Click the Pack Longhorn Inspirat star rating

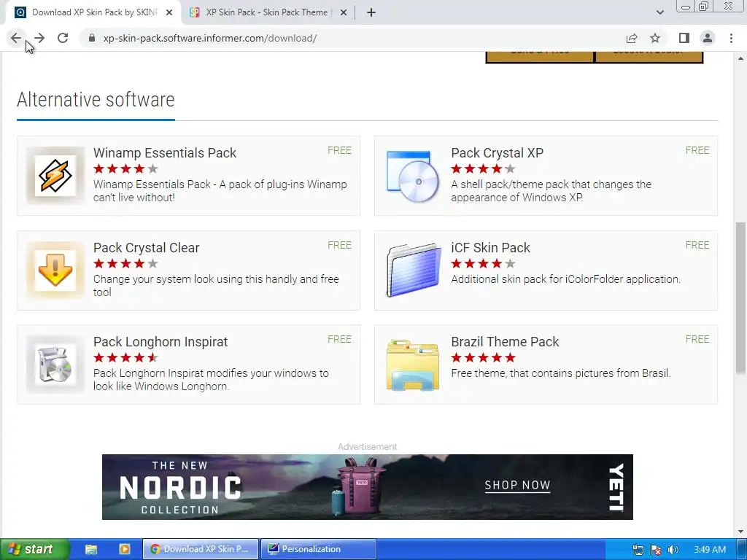click(x=125, y=357)
